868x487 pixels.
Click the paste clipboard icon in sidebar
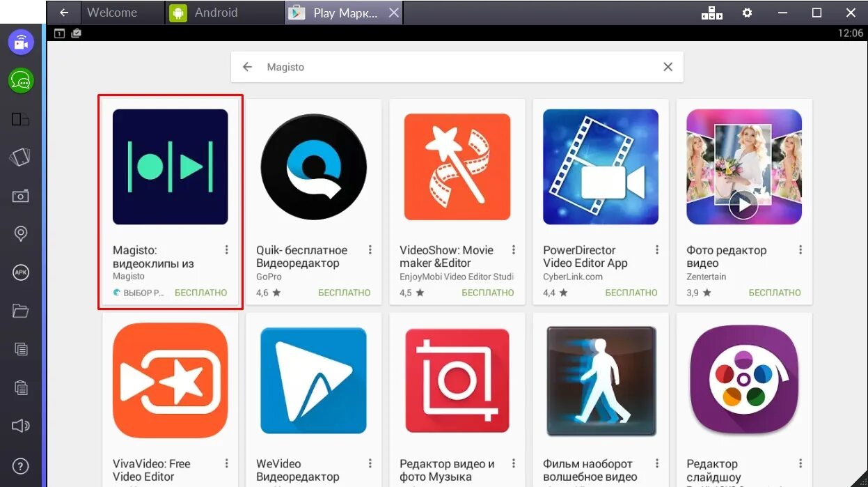21,387
